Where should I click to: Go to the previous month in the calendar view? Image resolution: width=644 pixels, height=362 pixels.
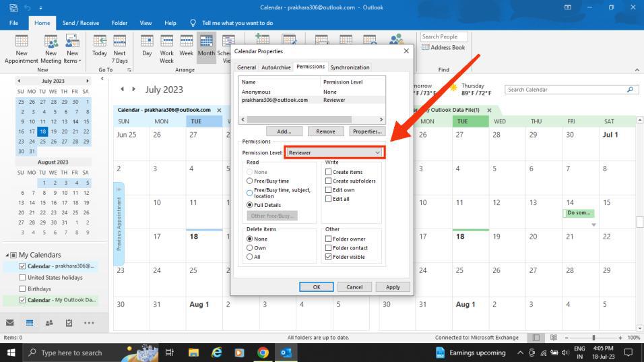tap(123, 89)
